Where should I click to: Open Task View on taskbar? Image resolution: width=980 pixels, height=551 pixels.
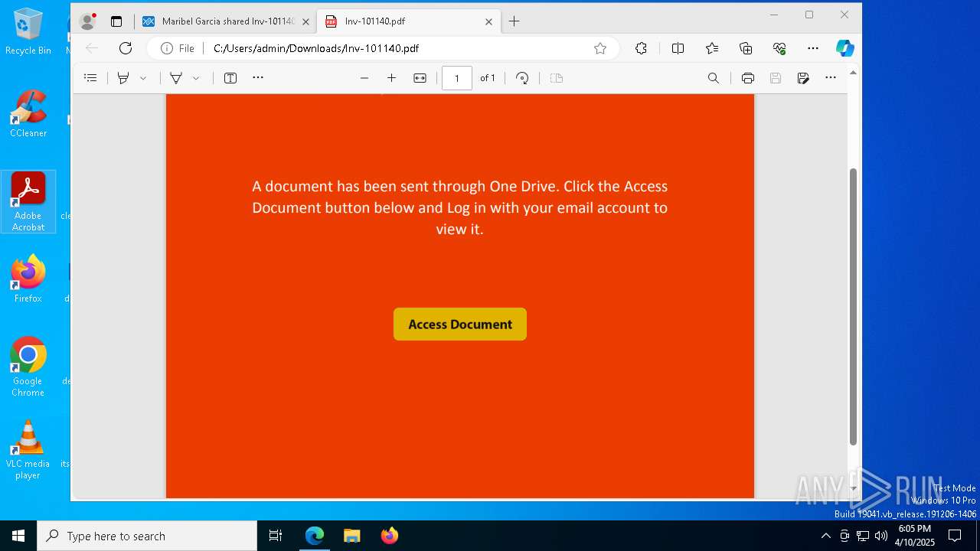click(276, 536)
